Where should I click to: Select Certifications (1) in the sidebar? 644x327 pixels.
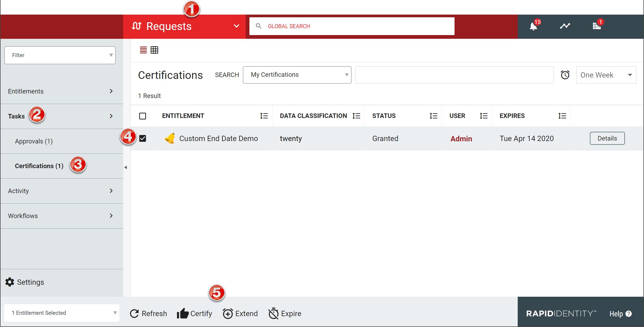[x=39, y=166]
